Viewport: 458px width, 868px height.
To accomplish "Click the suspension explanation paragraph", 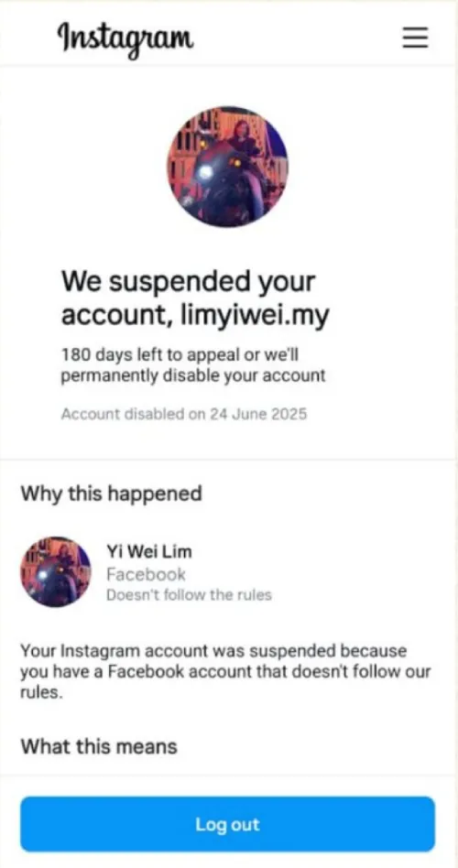I will (225, 671).
